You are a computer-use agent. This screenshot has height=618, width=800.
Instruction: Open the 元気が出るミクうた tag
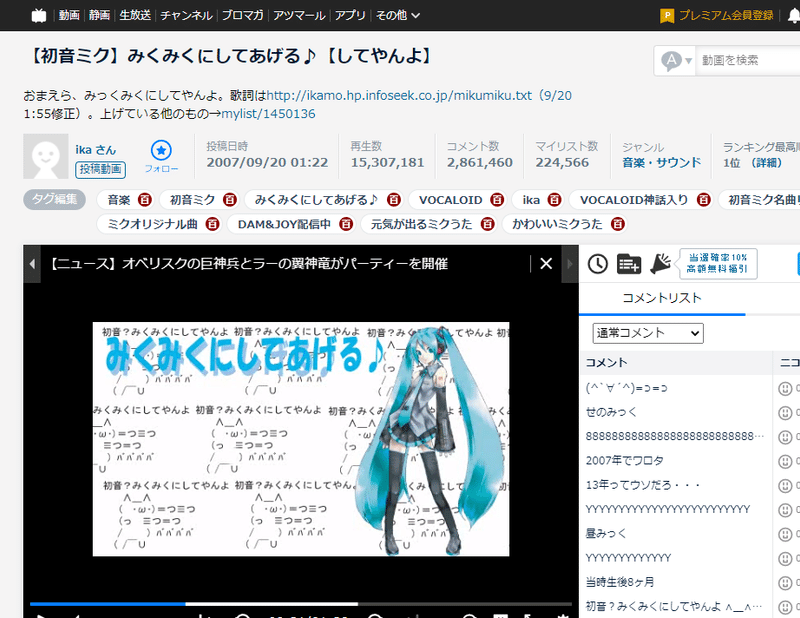(421, 225)
